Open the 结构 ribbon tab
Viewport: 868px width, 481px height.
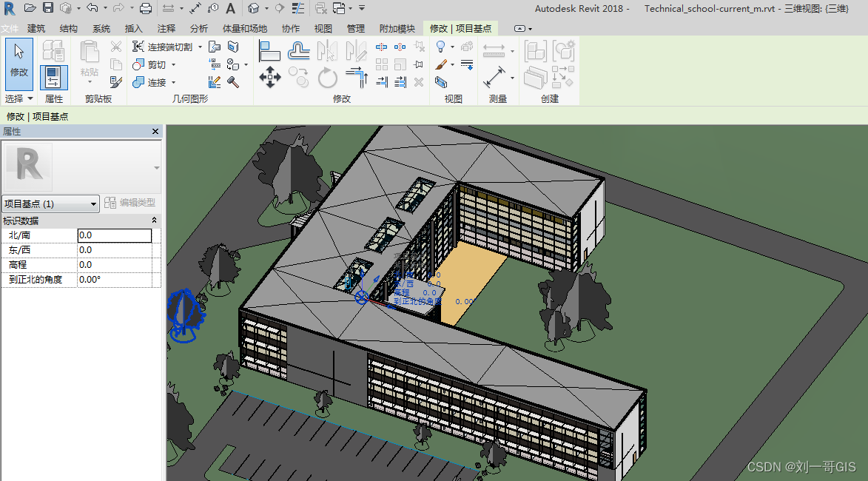pos(69,28)
